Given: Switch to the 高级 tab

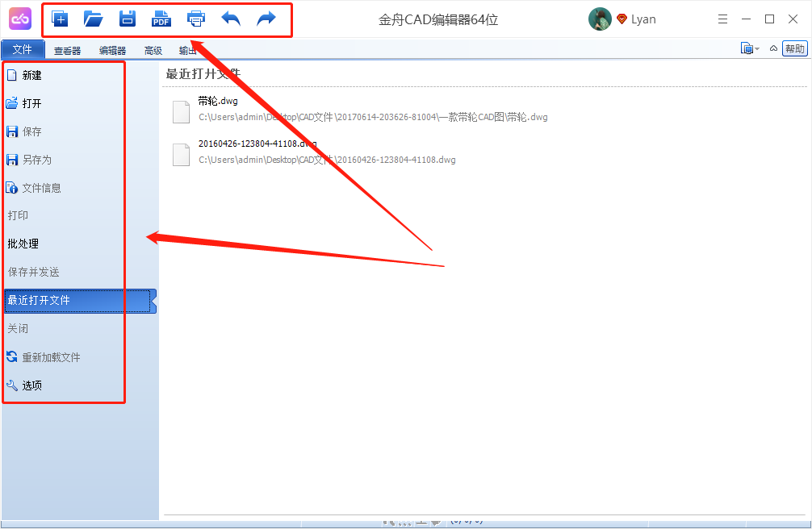Looking at the screenshot, I should tap(153, 51).
